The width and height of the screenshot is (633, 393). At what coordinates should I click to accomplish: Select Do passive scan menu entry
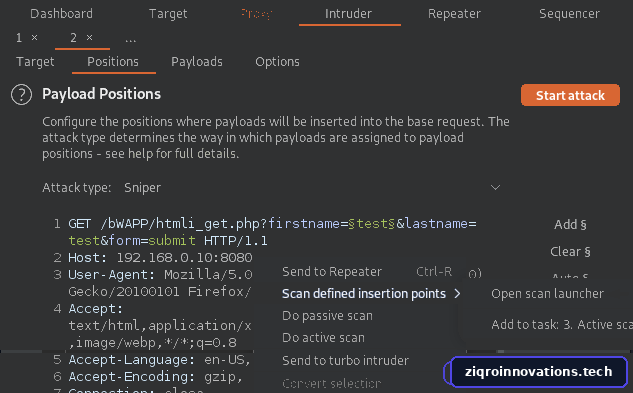[327, 316]
